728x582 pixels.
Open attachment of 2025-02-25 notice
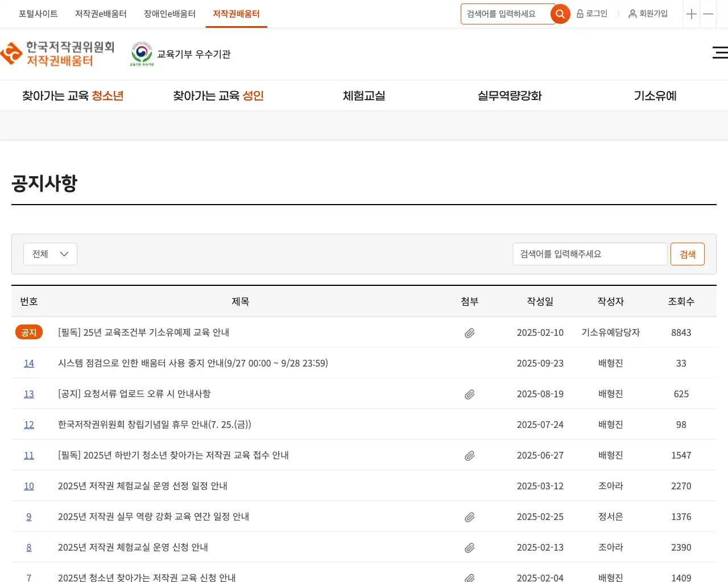click(469, 517)
